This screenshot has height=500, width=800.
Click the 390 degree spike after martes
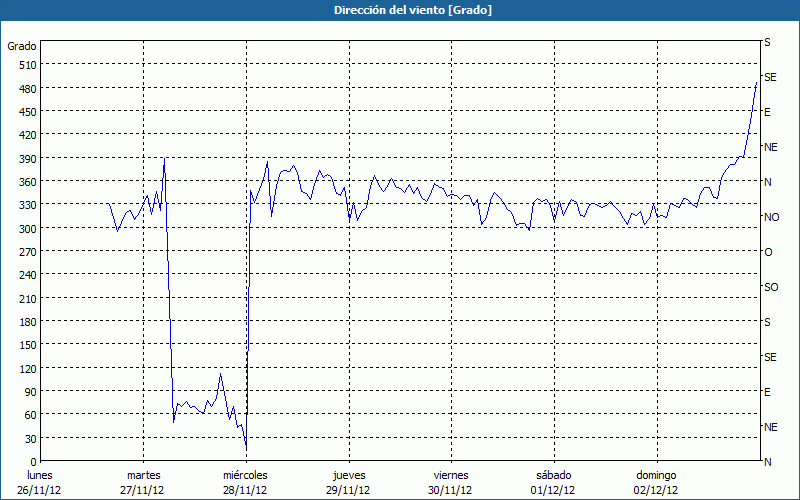tap(164, 158)
